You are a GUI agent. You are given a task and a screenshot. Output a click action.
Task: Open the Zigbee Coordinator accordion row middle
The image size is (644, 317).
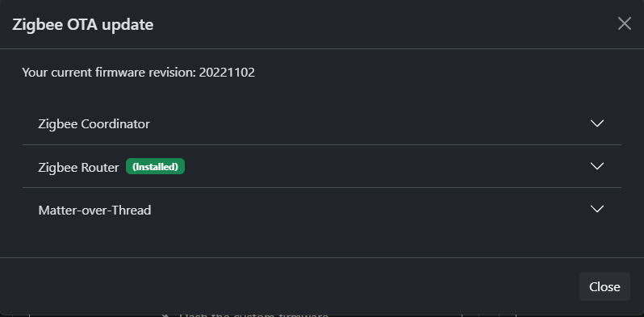[x=322, y=123]
